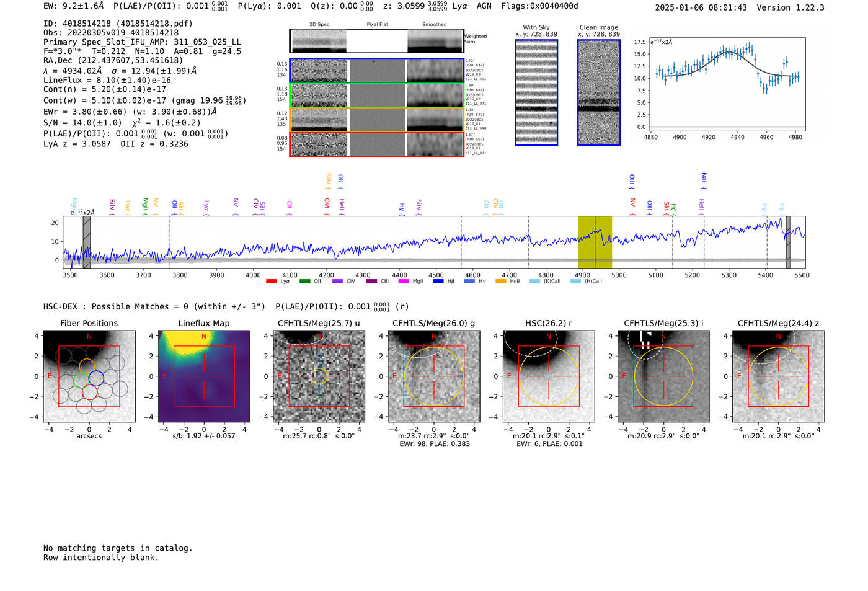Click the (K)CaII legend swatch

point(534,281)
